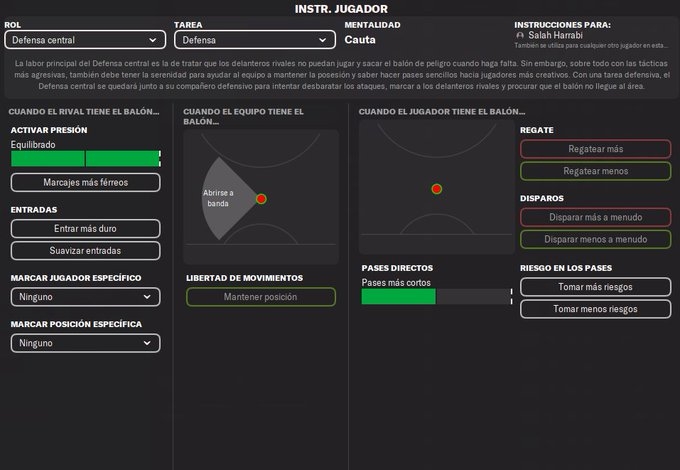This screenshot has height=470, width=680.
Task: Click player dot on player-possession pitch
Action: (436, 188)
